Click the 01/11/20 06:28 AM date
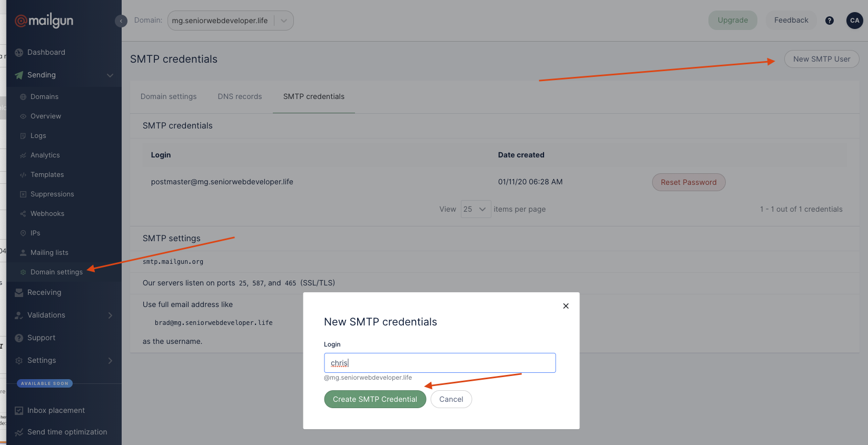This screenshot has height=445, width=868. click(x=530, y=182)
